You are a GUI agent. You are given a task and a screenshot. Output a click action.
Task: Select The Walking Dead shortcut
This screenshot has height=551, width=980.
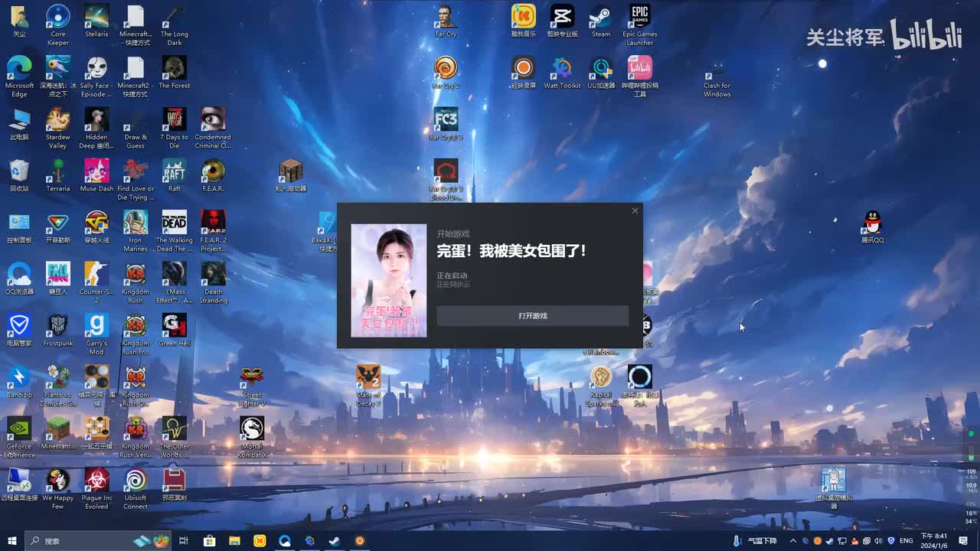[x=174, y=231]
